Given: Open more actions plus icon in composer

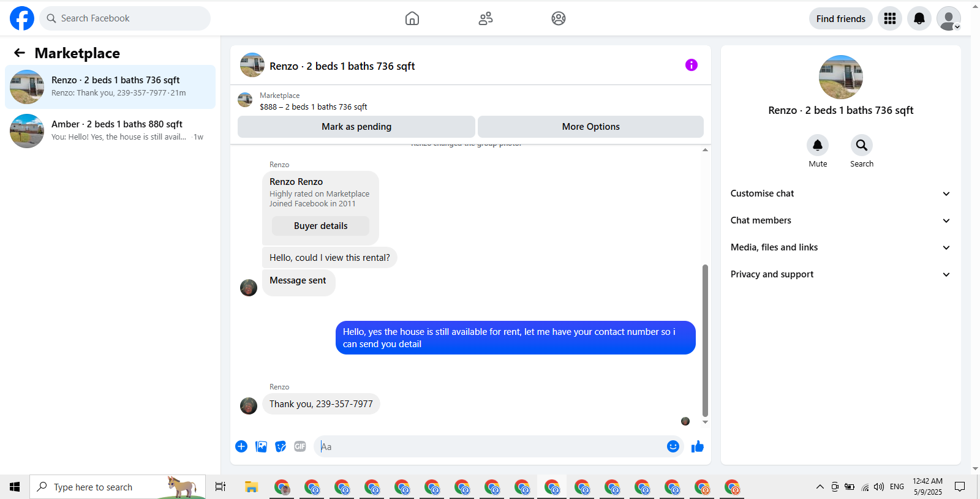Looking at the screenshot, I should [241, 446].
